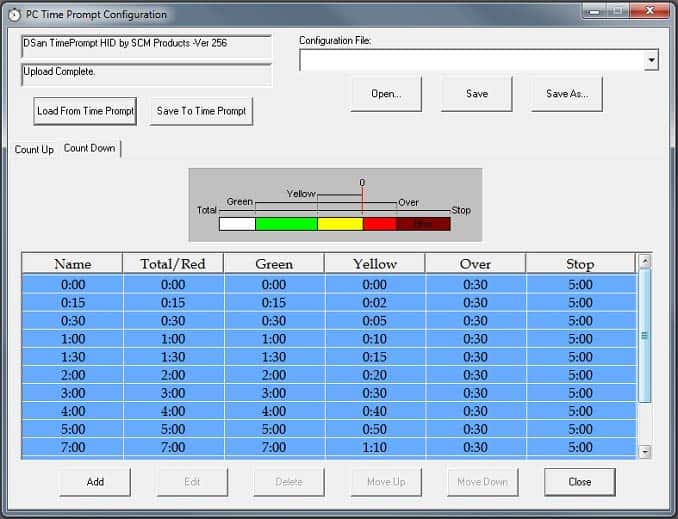Select the row named 2:00

pyautogui.click(x=329, y=375)
